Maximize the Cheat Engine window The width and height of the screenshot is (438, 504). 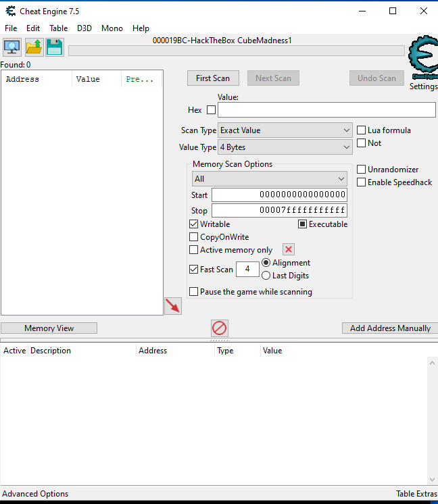[x=393, y=11]
